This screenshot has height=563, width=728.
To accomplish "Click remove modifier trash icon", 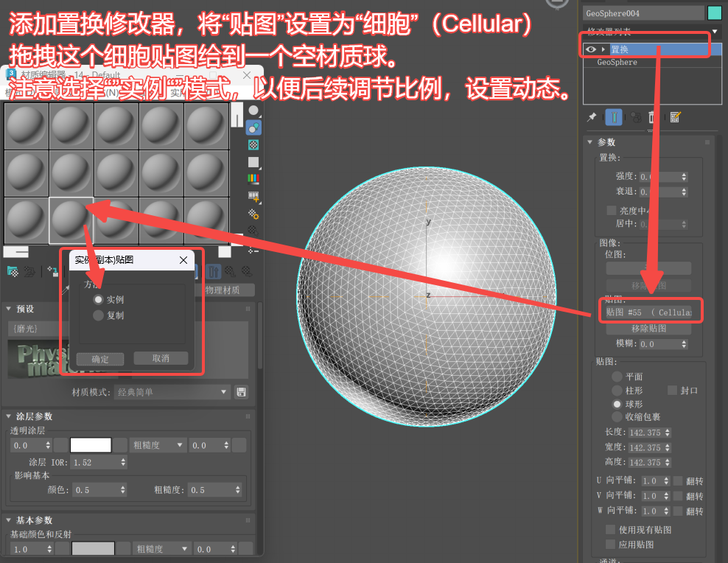I will 651,117.
